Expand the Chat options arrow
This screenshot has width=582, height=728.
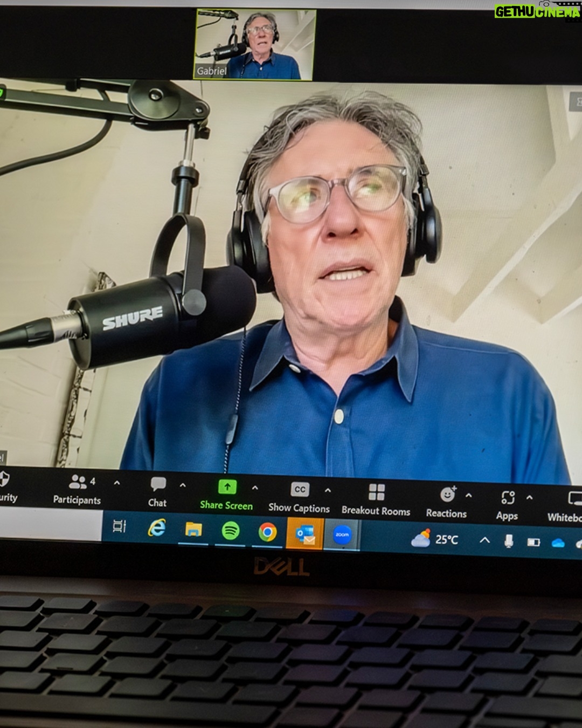pos(183,485)
